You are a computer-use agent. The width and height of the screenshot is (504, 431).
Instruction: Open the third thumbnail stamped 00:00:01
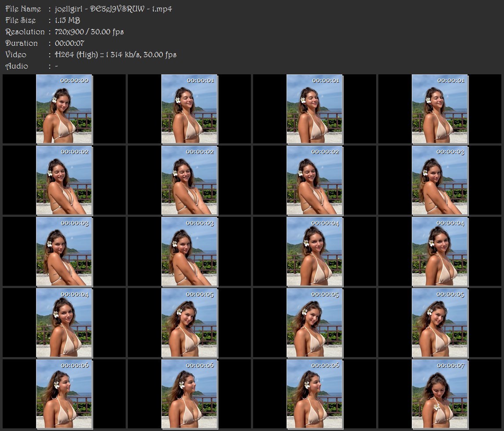pyautogui.click(x=440, y=109)
